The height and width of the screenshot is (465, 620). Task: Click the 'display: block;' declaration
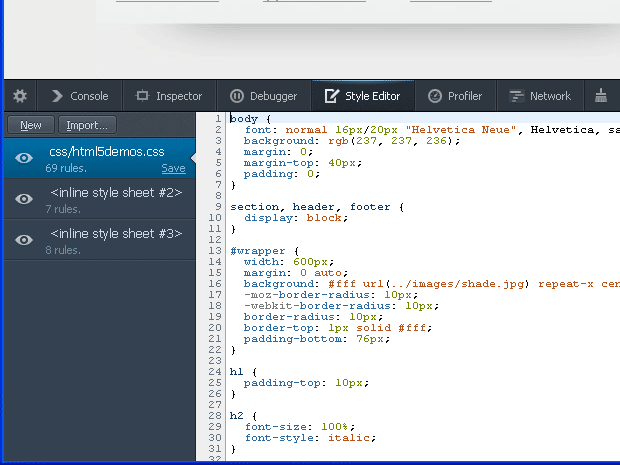coord(296,218)
